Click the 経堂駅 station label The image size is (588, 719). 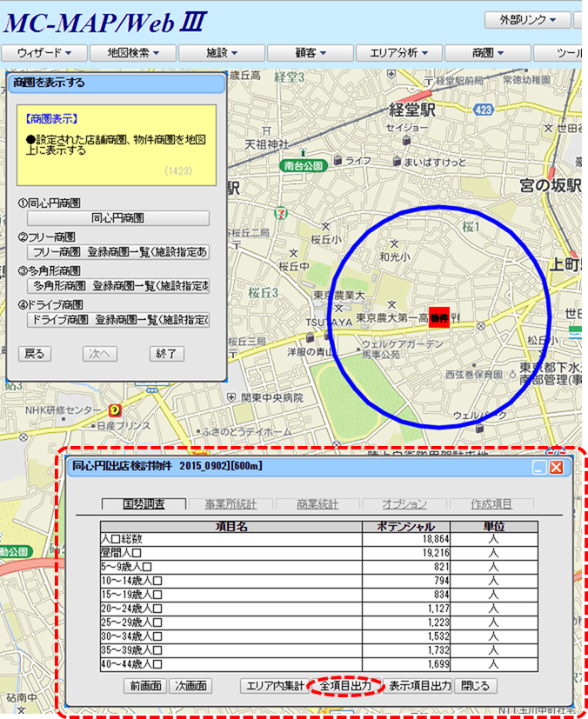coord(412,110)
